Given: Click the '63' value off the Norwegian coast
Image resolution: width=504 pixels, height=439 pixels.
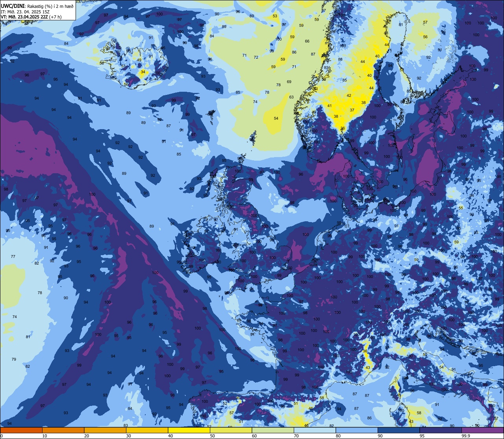Looking at the screenshot, I should (x=291, y=97).
